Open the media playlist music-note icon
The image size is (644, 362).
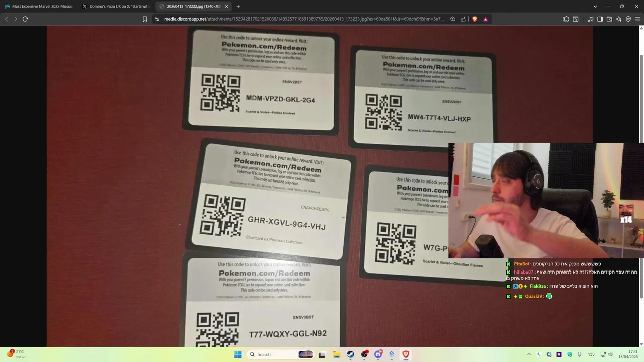[591, 19]
